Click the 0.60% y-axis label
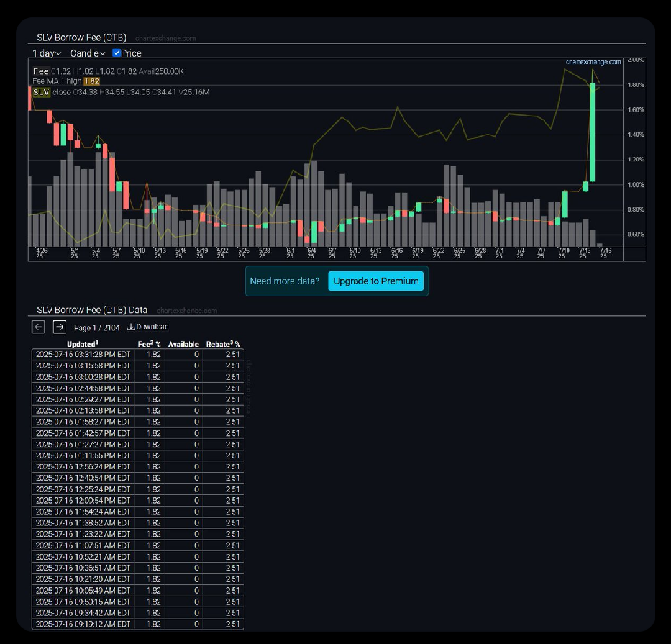 [636, 234]
